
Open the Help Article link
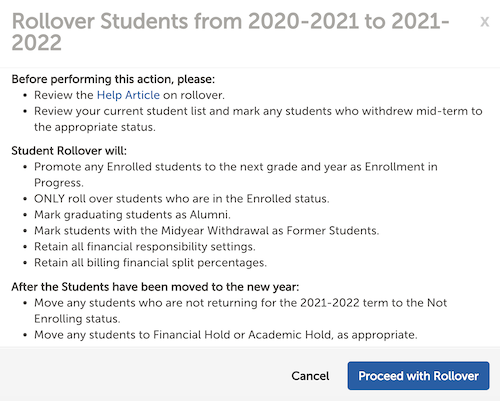point(128,95)
